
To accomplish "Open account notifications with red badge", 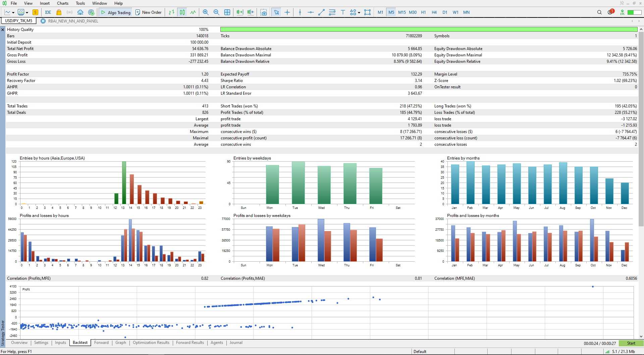I will pyautogui.click(x=610, y=12).
